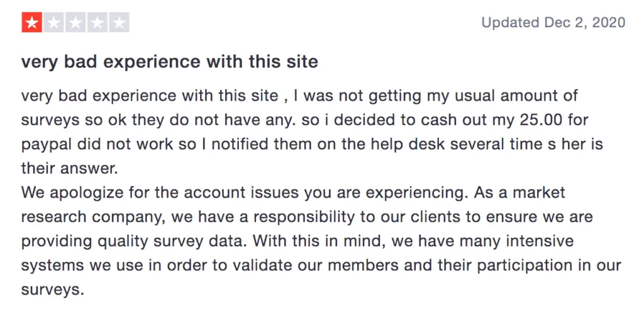Viewport: 644px width, 316px height.
Task: Open the bold review title heading
Action: click(170, 62)
